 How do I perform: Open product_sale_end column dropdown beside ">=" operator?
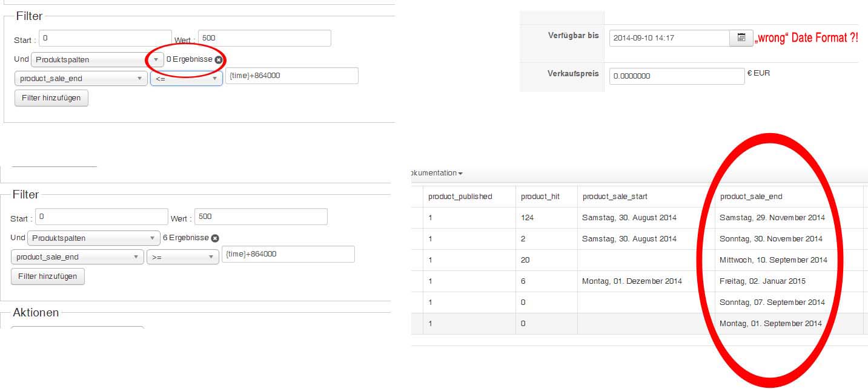(77, 257)
